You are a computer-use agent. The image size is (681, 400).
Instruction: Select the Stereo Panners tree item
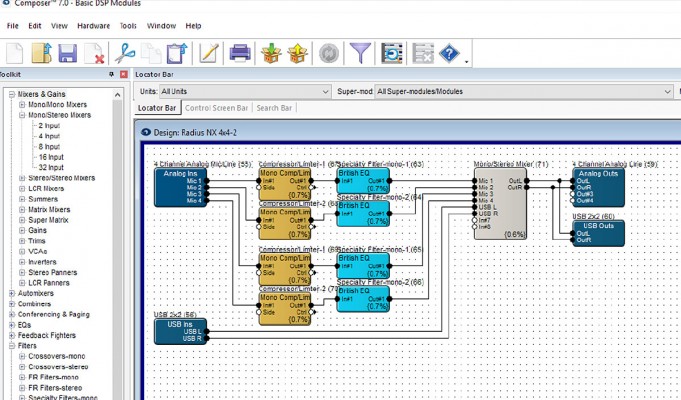coord(53,272)
